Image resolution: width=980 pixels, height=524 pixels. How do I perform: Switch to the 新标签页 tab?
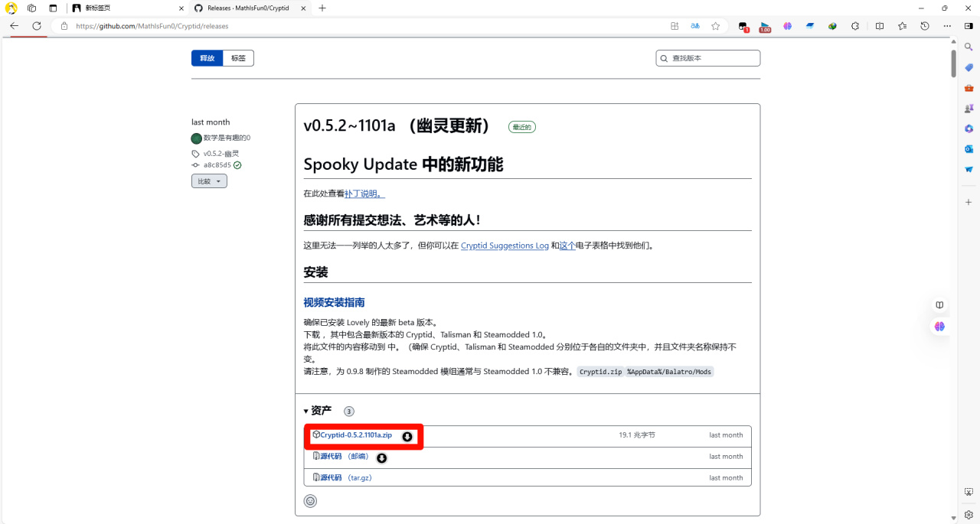tap(128, 8)
